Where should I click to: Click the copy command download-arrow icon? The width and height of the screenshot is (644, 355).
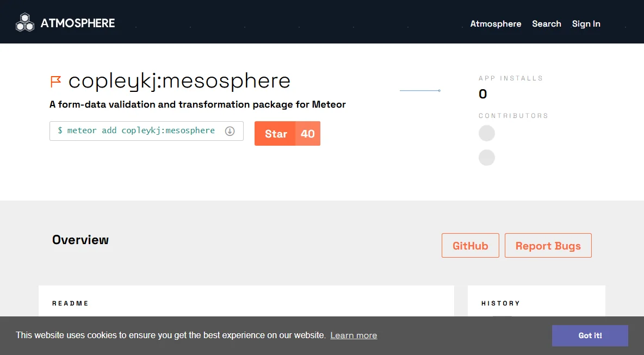pyautogui.click(x=230, y=131)
